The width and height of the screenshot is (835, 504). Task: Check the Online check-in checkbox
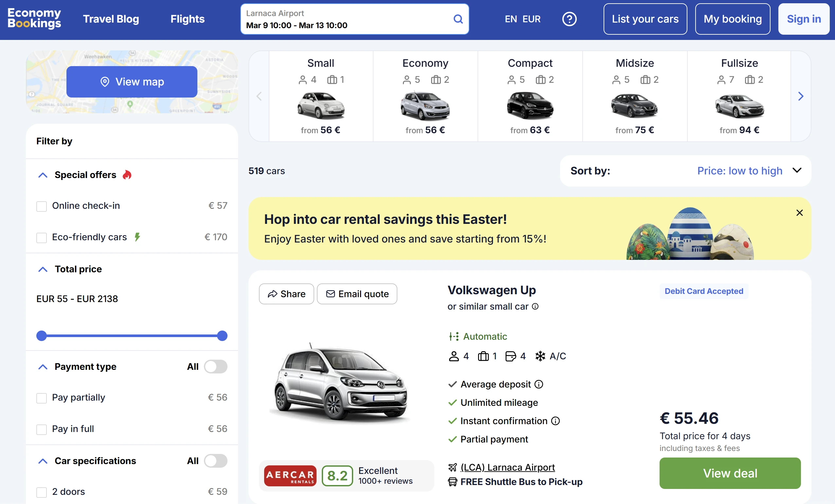pos(41,206)
